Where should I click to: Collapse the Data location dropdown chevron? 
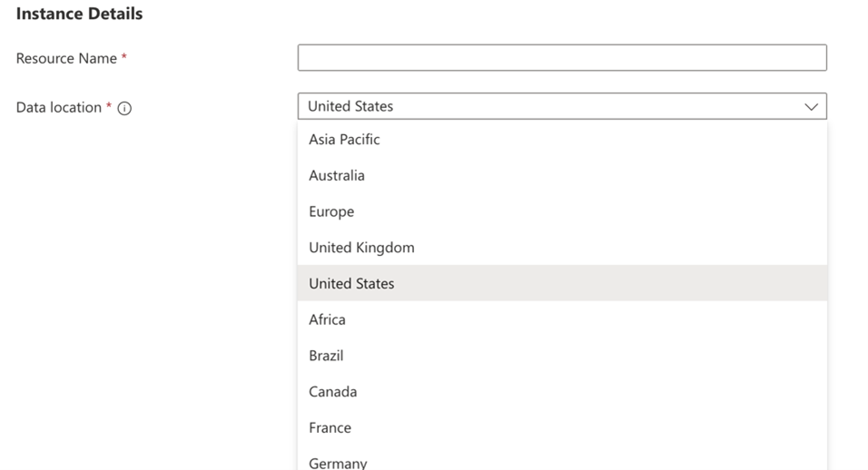pyautogui.click(x=811, y=107)
